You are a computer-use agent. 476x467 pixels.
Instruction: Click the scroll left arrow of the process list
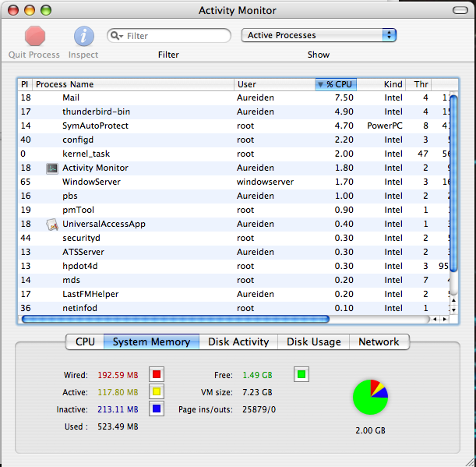[435, 319]
